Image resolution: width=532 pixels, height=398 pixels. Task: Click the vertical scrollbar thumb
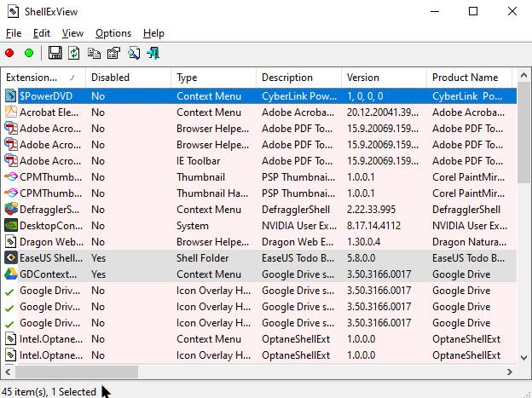pos(523,133)
